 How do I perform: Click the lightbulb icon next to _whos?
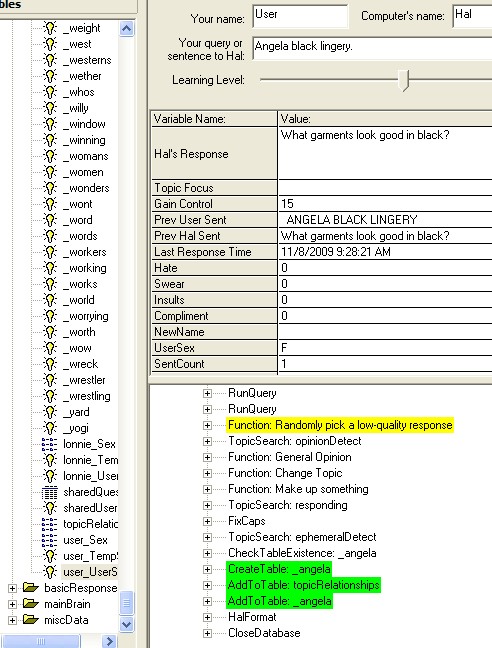tap(50, 92)
